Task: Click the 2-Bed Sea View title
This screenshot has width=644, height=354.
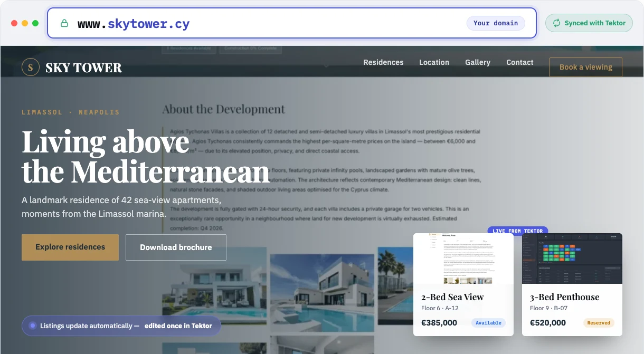Action: 452,297
